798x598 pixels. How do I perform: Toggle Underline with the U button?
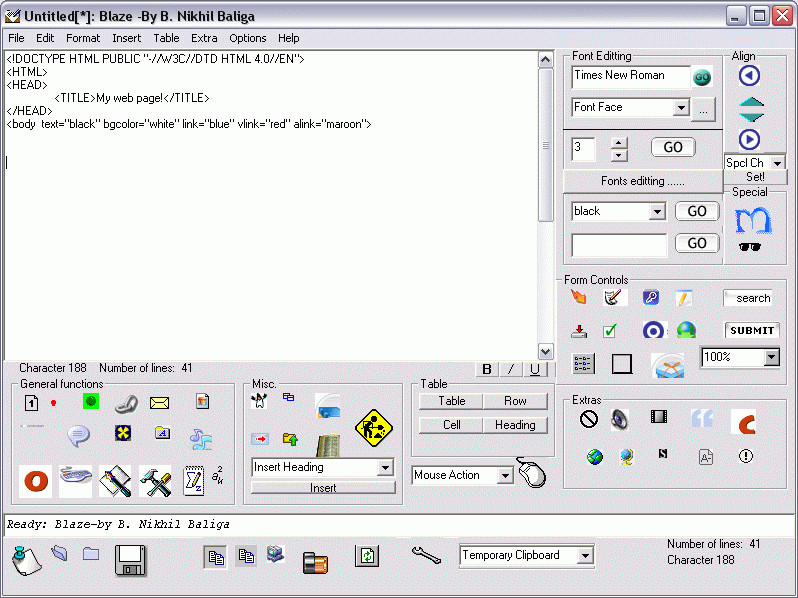click(x=534, y=369)
